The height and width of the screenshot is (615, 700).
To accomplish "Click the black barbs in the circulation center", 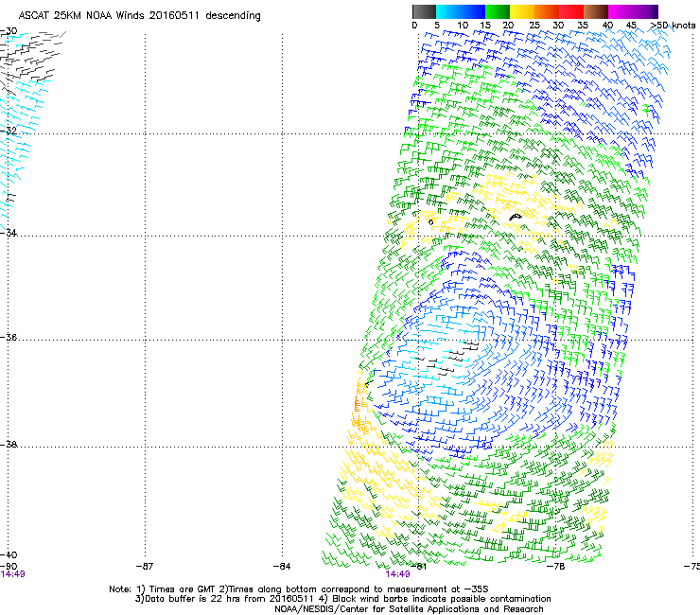I will click(446, 359).
